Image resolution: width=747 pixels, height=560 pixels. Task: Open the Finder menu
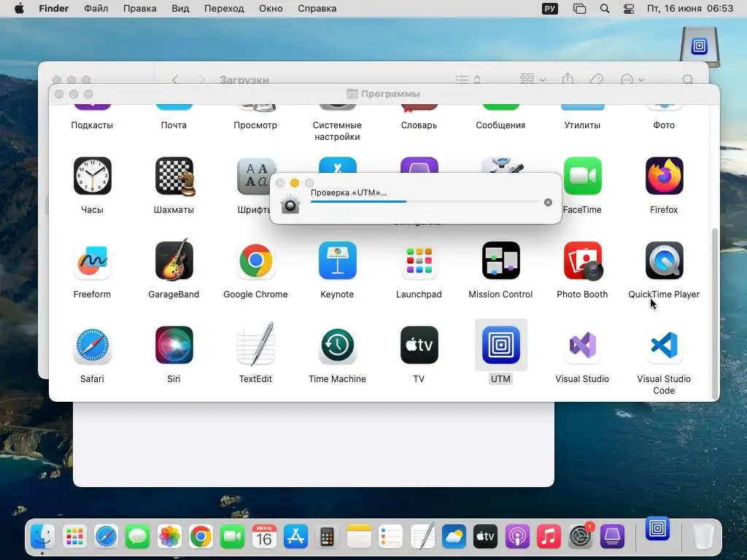[54, 9]
